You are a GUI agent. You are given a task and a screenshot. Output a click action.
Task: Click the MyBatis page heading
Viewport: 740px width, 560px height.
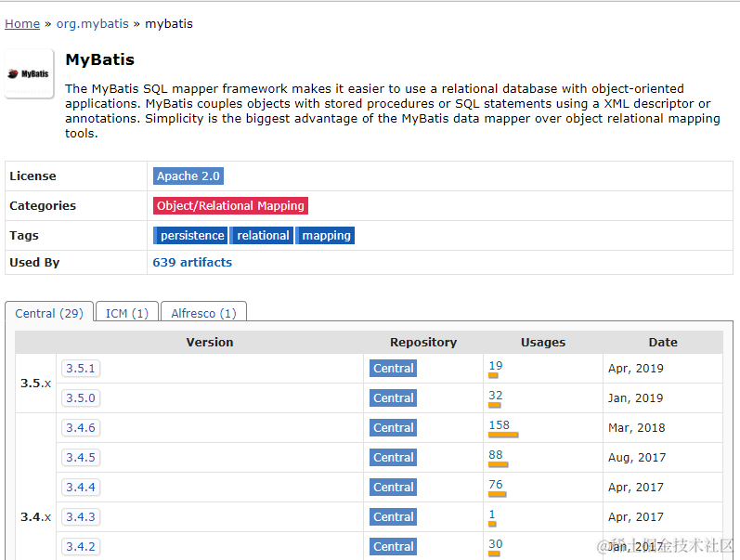pyautogui.click(x=100, y=60)
